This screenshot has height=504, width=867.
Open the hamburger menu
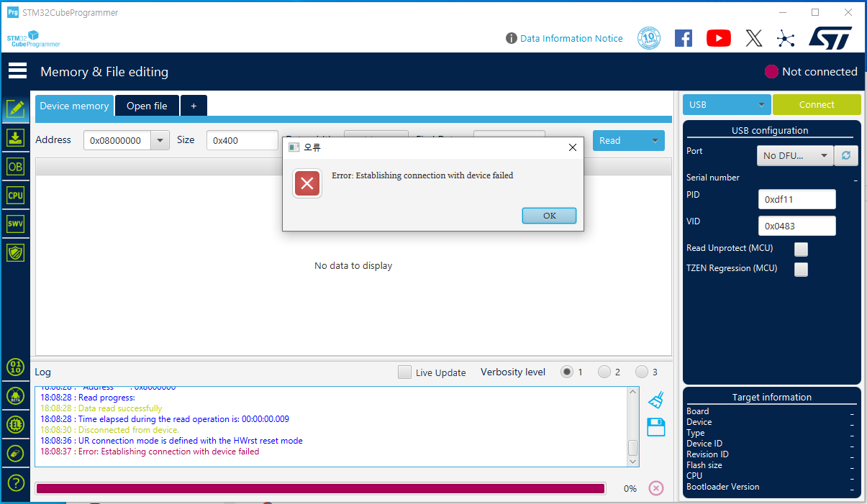[17, 70]
